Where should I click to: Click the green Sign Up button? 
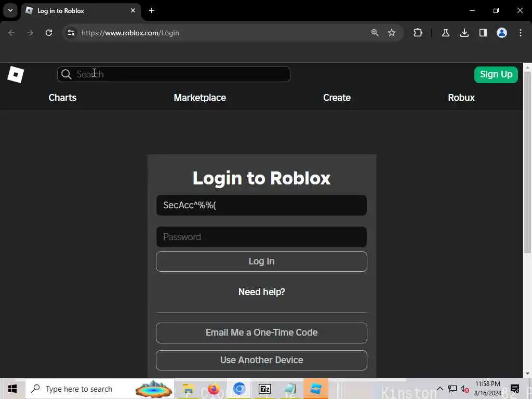pyautogui.click(x=496, y=75)
